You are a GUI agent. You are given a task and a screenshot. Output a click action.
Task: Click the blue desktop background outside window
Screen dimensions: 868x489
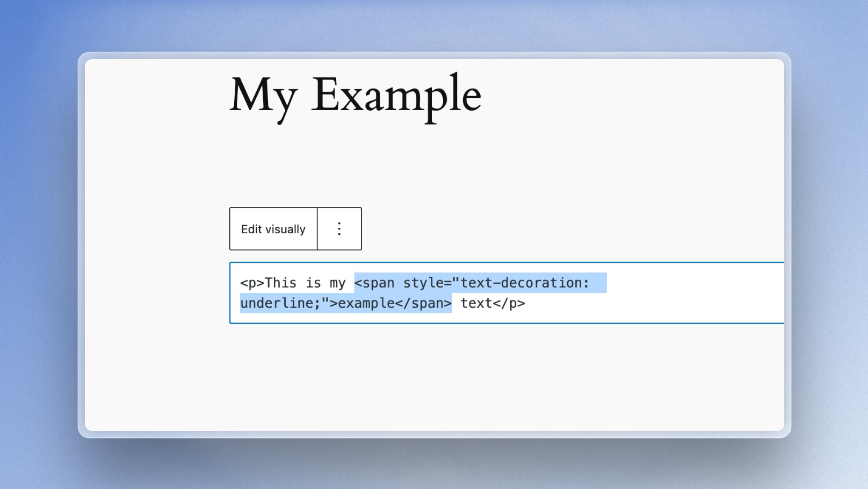38,242
